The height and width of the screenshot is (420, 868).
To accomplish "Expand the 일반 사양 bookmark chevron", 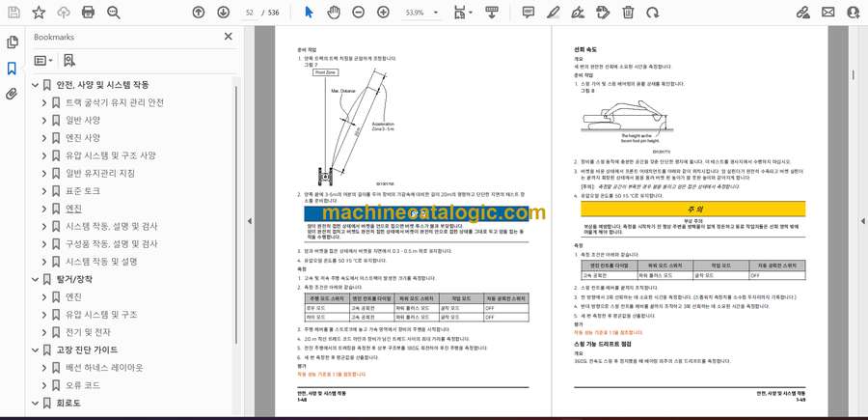I will click(x=44, y=121).
